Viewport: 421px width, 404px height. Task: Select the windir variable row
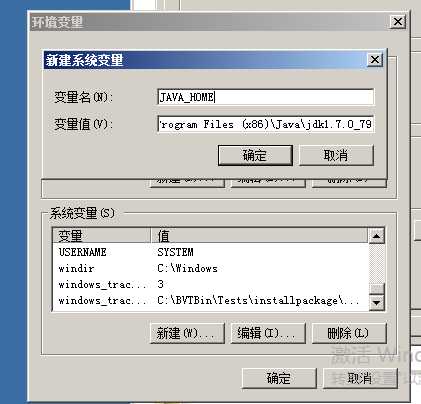211,268
